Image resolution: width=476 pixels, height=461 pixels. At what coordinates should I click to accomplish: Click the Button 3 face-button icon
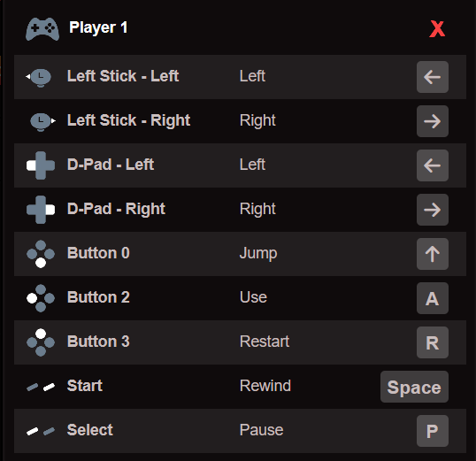(x=41, y=342)
